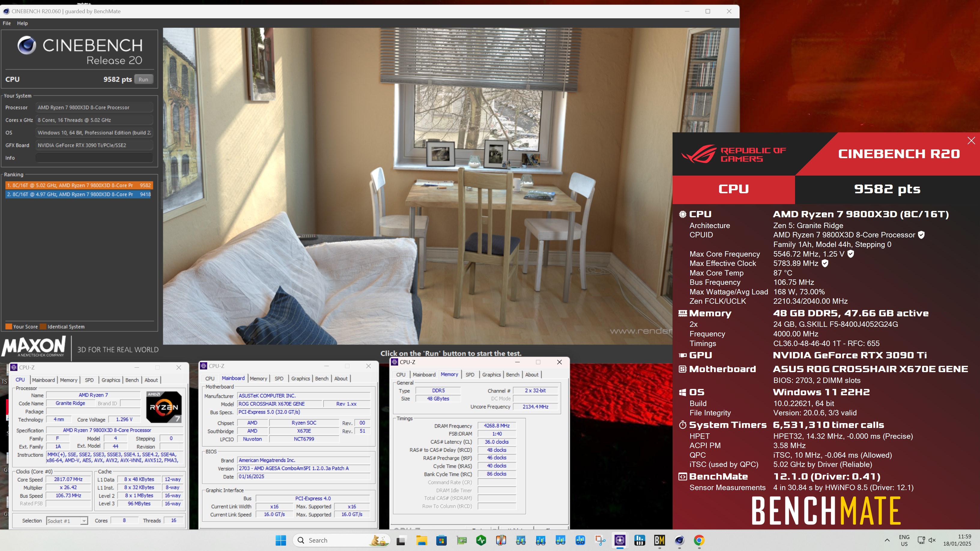Open Microsoft Store from the taskbar

[441, 540]
